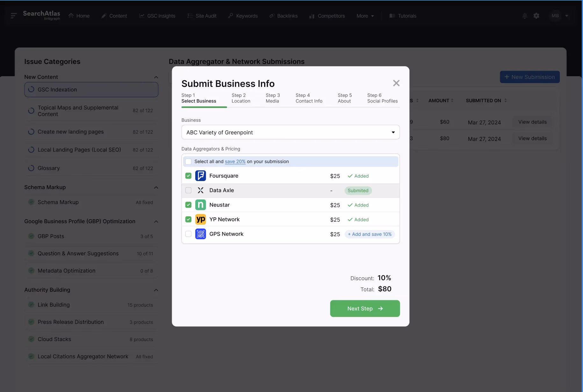The width and height of the screenshot is (583, 392).
Task: Tick the Select all checkbox
Action: pyautogui.click(x=188, y=162)
